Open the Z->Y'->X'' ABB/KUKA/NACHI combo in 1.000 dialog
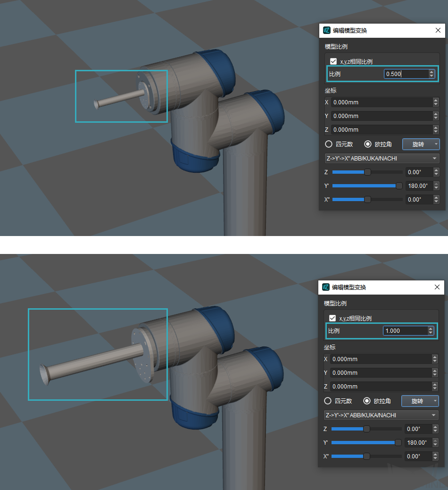Image resolution: width=448 pixels, height=490 pixels. pos(381,415)
